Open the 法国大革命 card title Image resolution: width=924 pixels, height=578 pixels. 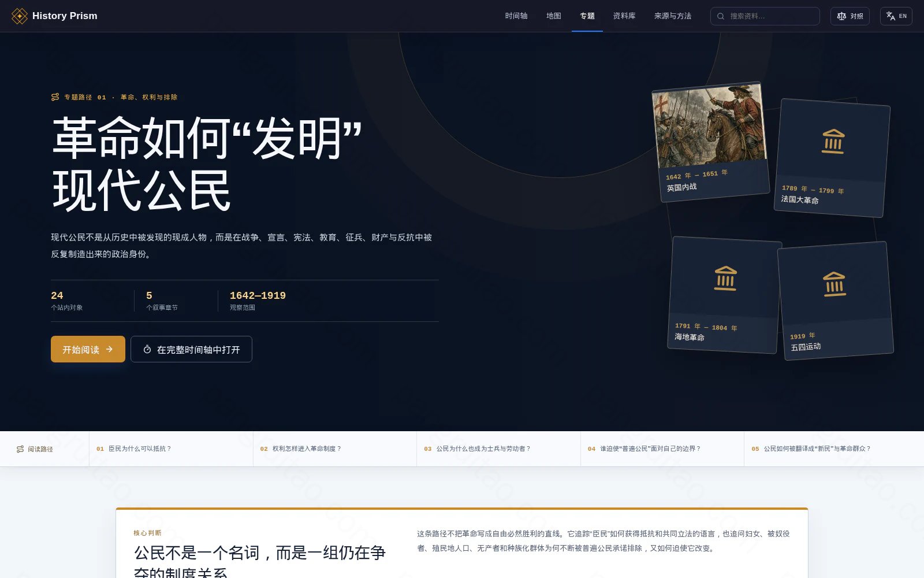point(800,199)
